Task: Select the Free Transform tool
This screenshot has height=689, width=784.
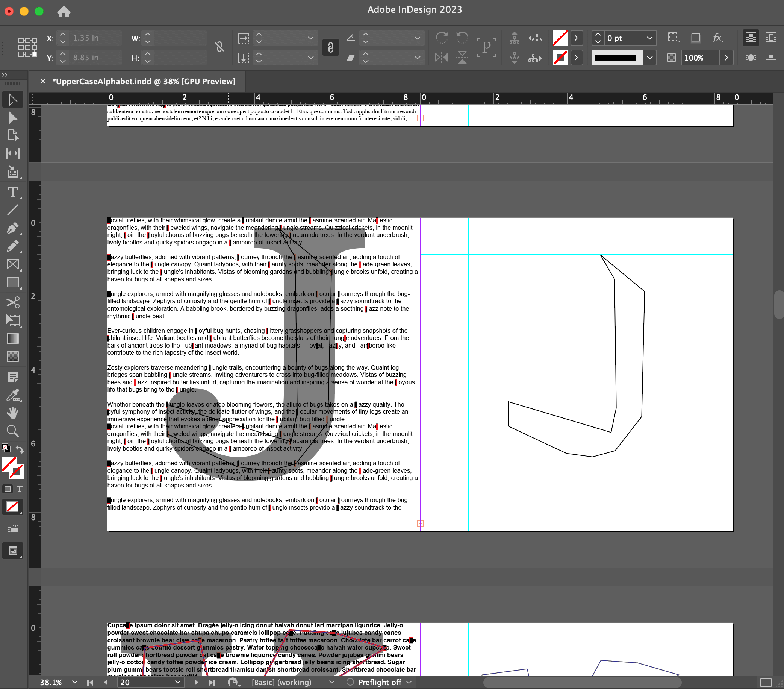Action: [x=13, y=320]
